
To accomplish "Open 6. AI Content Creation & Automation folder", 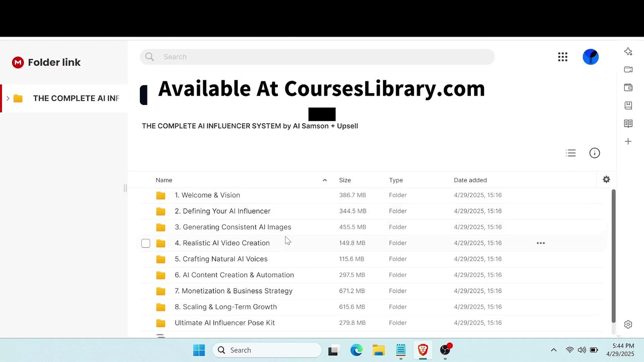I will point(234,275).
